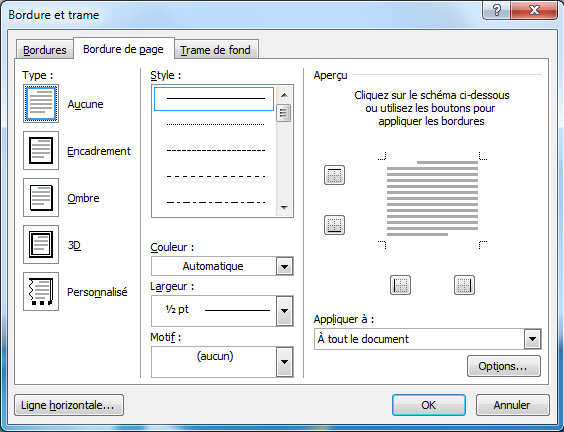Click the Style list scroll down arrow

point(284,208)
